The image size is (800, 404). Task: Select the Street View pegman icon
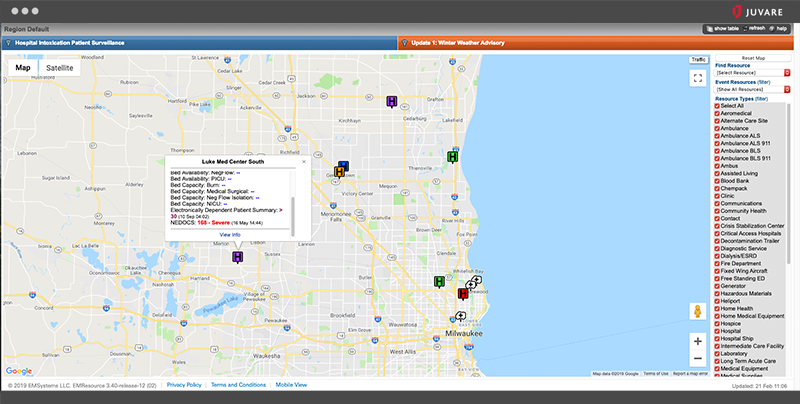pos(697,311)
